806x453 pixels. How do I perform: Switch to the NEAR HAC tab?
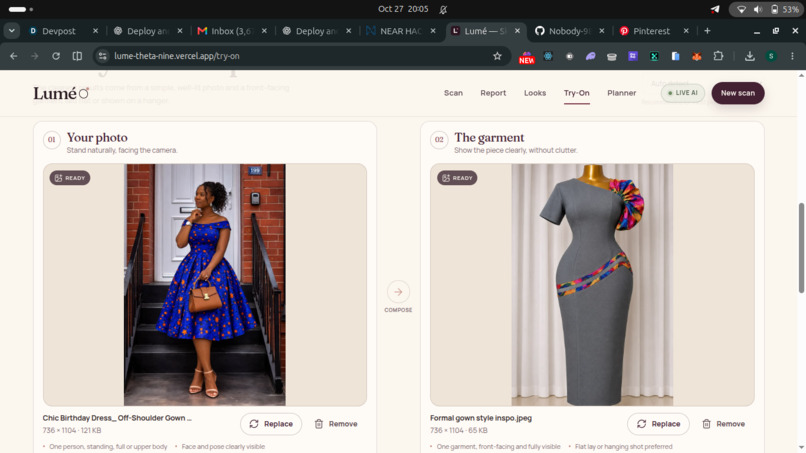pos(400,31)
